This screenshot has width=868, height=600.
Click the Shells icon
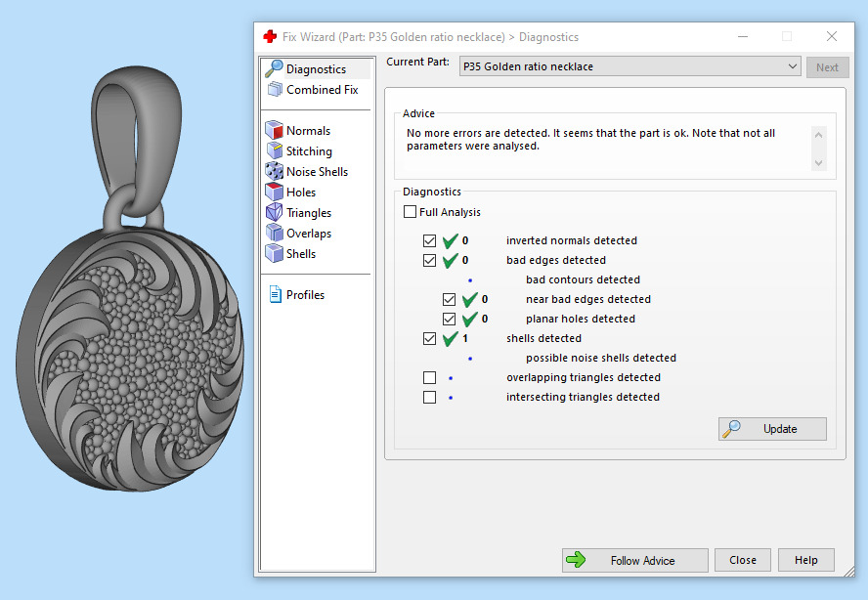coord(274,253)
